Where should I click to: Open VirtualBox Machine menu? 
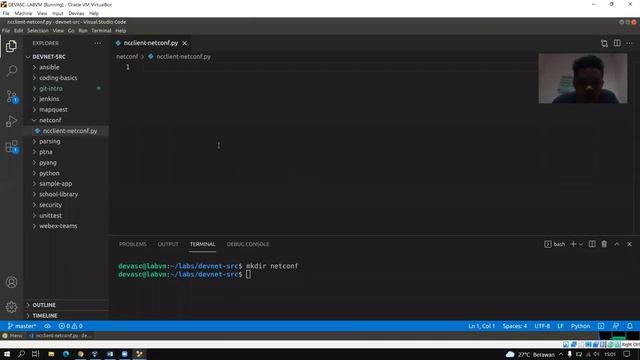click(x=23, y=13)
